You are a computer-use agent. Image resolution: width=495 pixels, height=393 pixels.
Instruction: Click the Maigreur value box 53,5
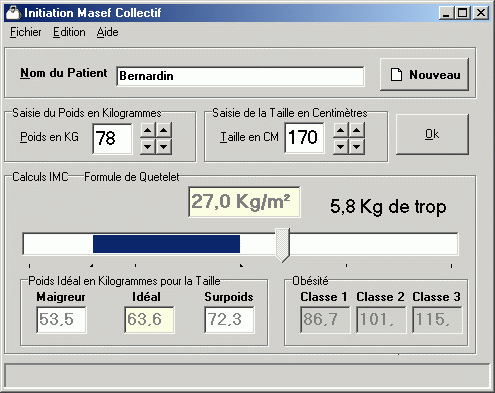(61, 320)
